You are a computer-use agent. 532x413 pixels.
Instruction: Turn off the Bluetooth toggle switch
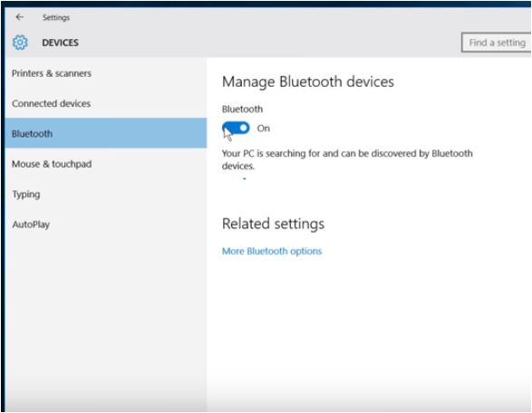236,129
